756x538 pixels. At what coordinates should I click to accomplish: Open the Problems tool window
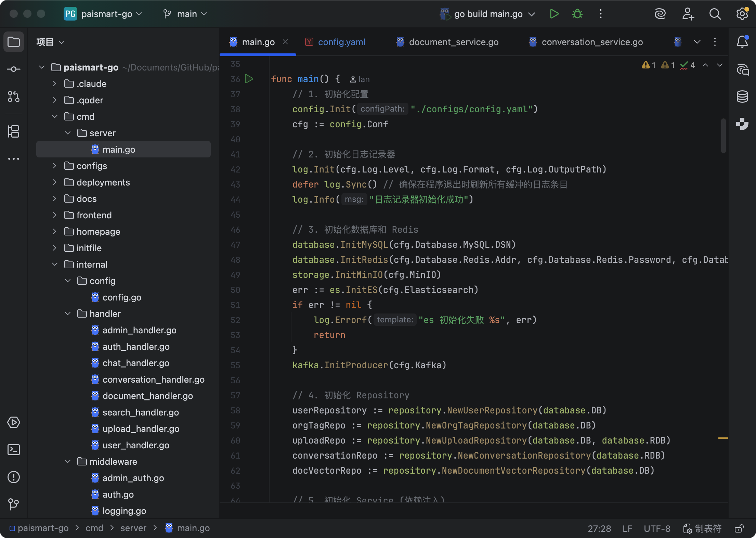pyautogui.click(x=14, y=477)
